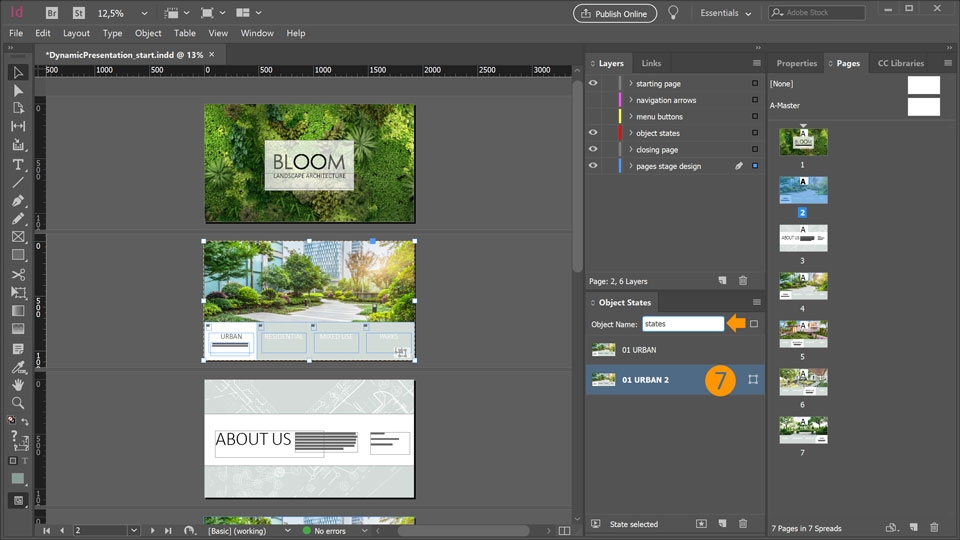Open Adobe Bridge via Br icon

click(52, 13)
